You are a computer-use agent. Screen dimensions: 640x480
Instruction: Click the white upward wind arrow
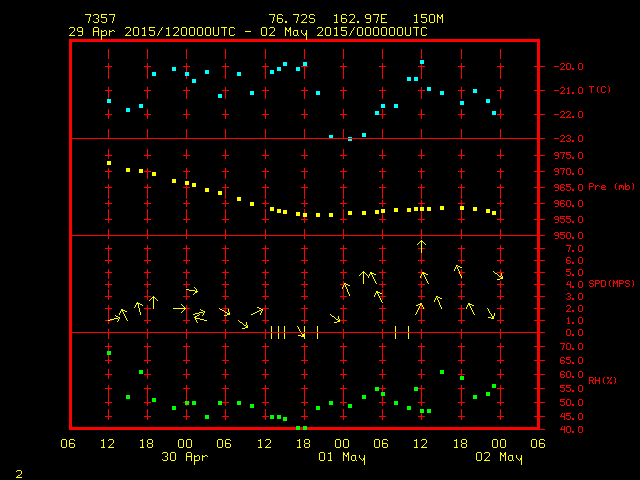(x=422, y=244)
